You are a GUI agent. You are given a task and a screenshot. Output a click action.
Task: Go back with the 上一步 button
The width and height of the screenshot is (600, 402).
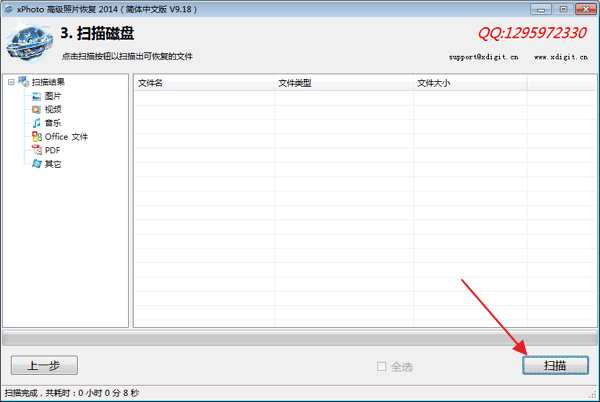[x=44, y=365]
